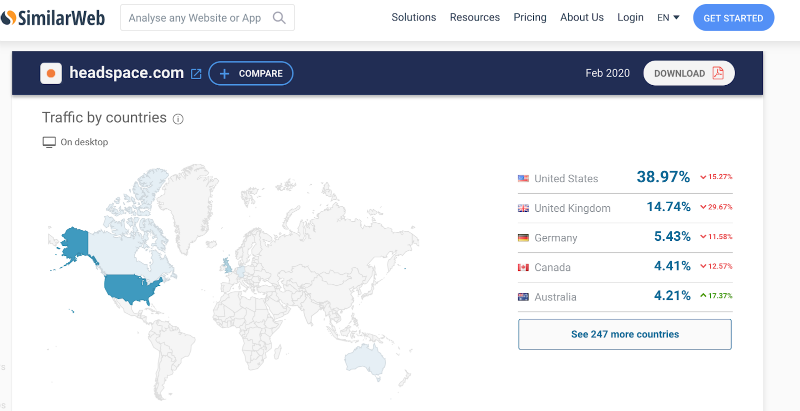Expand See 247 more countries
Image resolution: width=800 pixels, height=411 pixels.
click(x=625, y=334)
